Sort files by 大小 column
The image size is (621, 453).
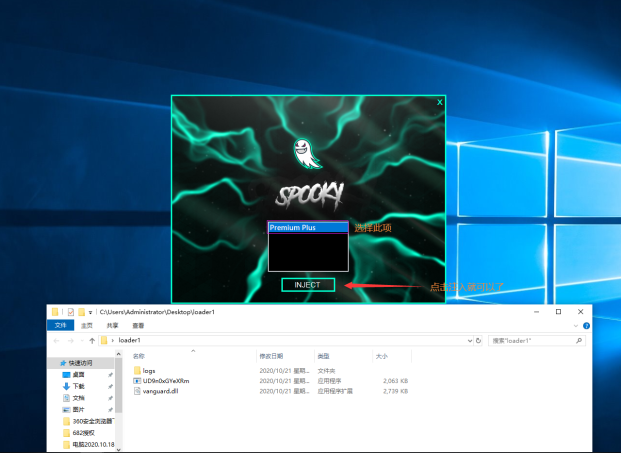(x=381, y=356)
